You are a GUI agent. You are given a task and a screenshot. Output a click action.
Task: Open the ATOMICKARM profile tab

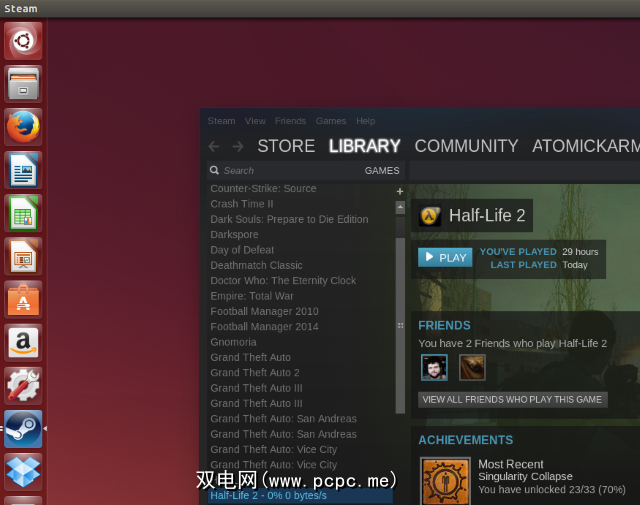(x=586, y=146)
